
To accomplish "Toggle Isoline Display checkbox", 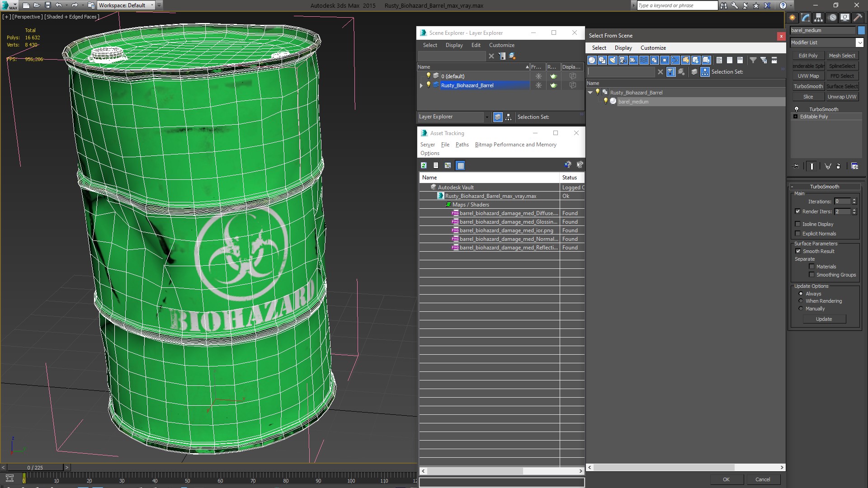I will pyautogui.click(x=797, y=224).
